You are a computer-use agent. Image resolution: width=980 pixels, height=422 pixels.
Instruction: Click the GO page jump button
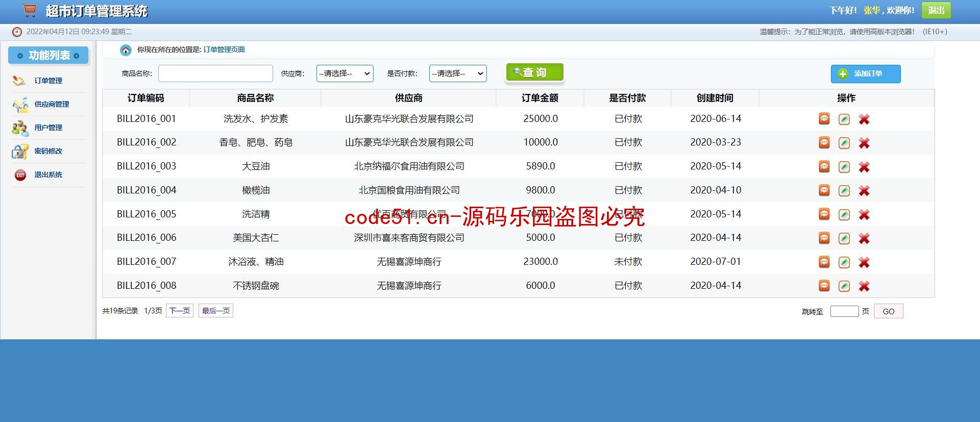tap(889, 311)
